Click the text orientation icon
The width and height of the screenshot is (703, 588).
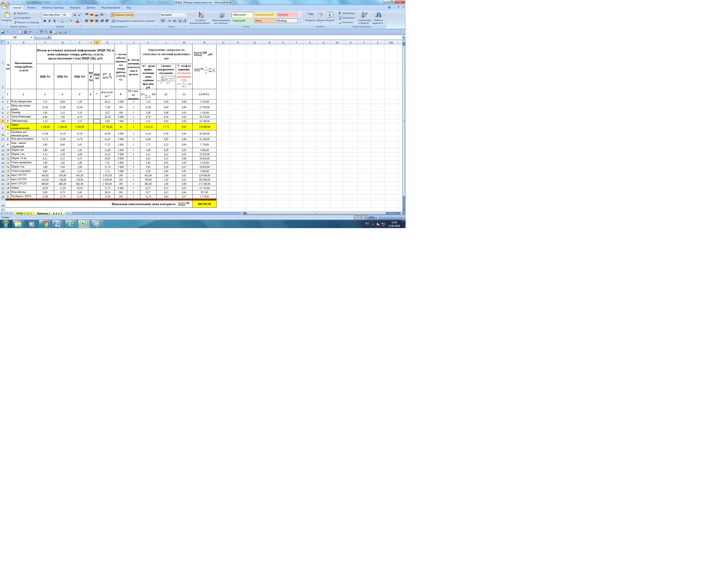tap(102, 15)
